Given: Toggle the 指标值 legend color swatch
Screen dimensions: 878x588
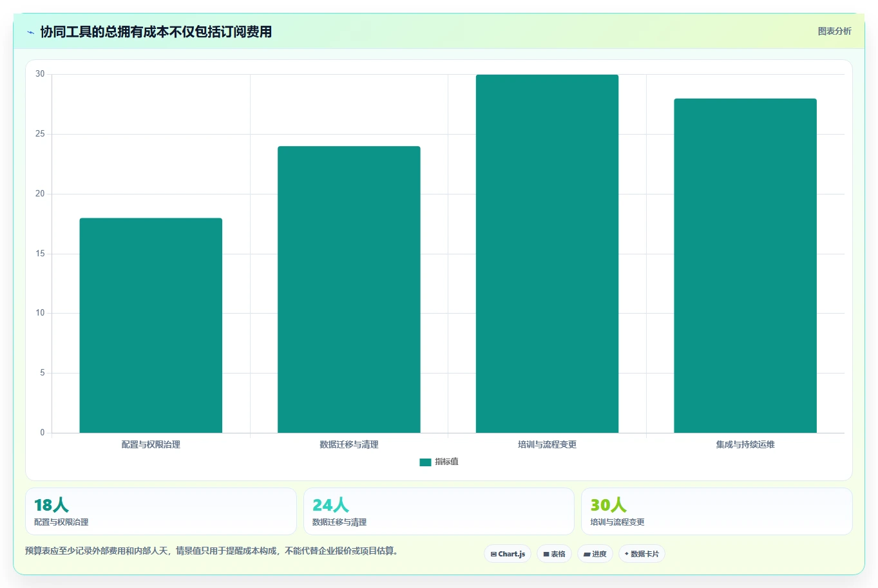Looking at the screenshot, I should [425, 462].
